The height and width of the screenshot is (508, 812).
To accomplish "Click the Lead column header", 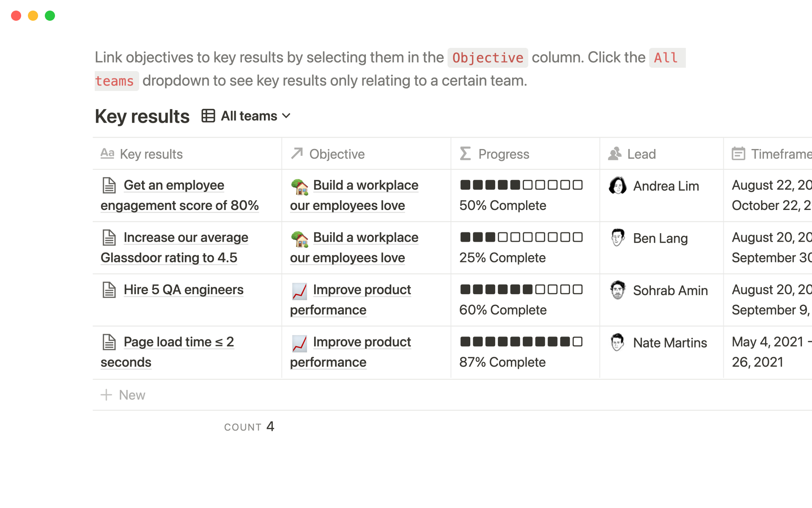I will click(641, 154).
